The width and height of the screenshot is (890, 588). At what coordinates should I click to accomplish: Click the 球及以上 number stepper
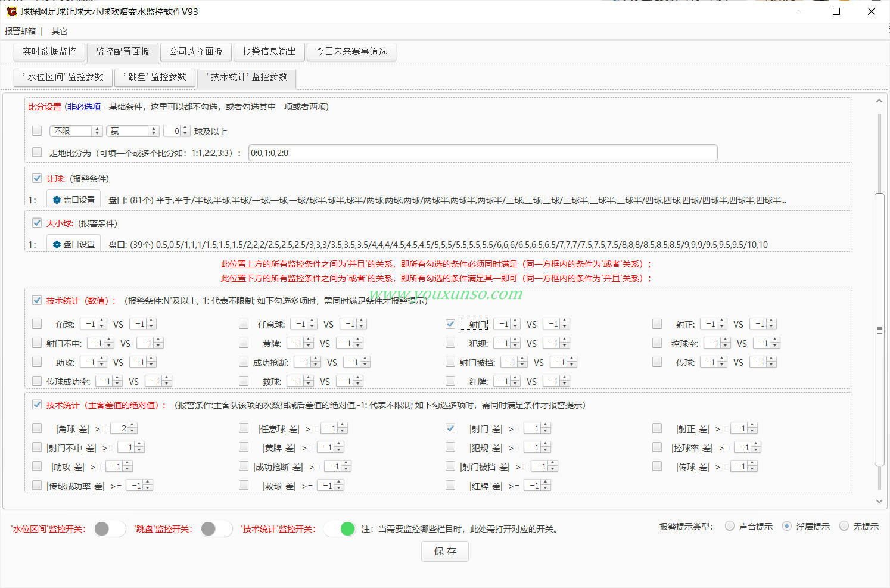[x=176, y=131]
